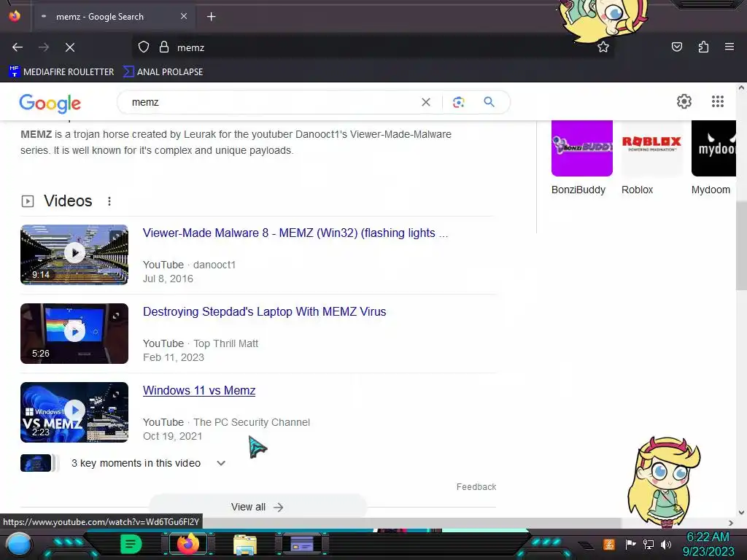
Task: Play the 9:14 video thumbnail
Action: [74, 254]
